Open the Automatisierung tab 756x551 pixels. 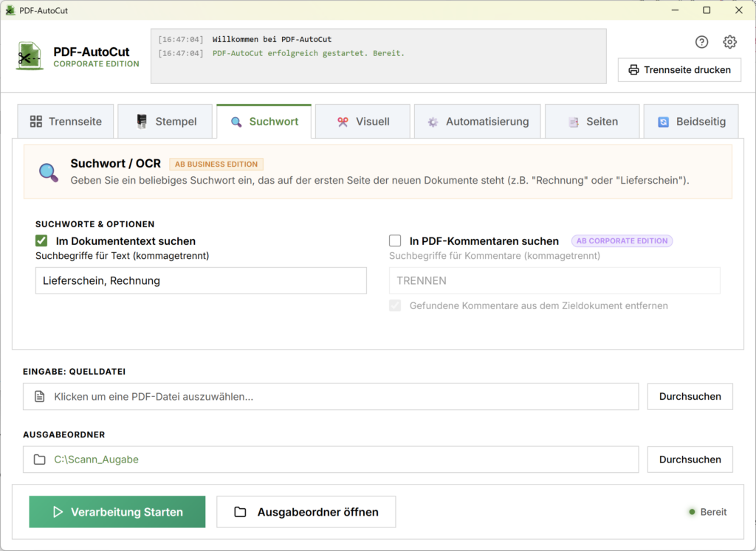point(478,122)
